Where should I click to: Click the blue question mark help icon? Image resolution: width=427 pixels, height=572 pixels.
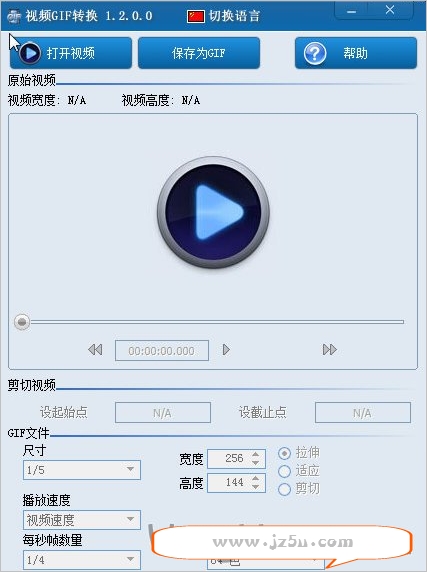tap(315, 53)
